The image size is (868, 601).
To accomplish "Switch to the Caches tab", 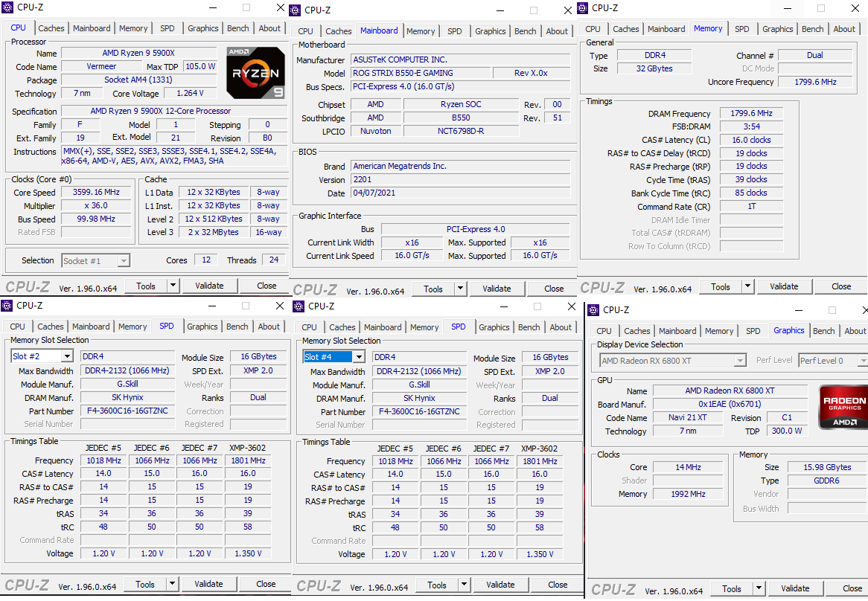I will click(x=51, y=28).
